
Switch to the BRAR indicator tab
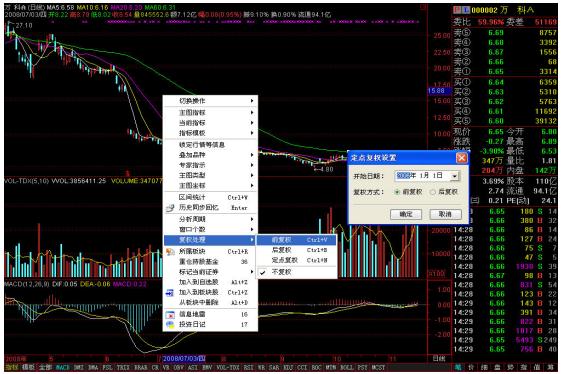(x=140, y=368)
